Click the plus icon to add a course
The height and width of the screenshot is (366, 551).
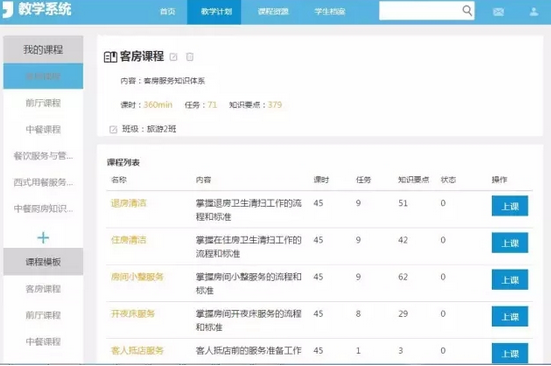point(43,238)
